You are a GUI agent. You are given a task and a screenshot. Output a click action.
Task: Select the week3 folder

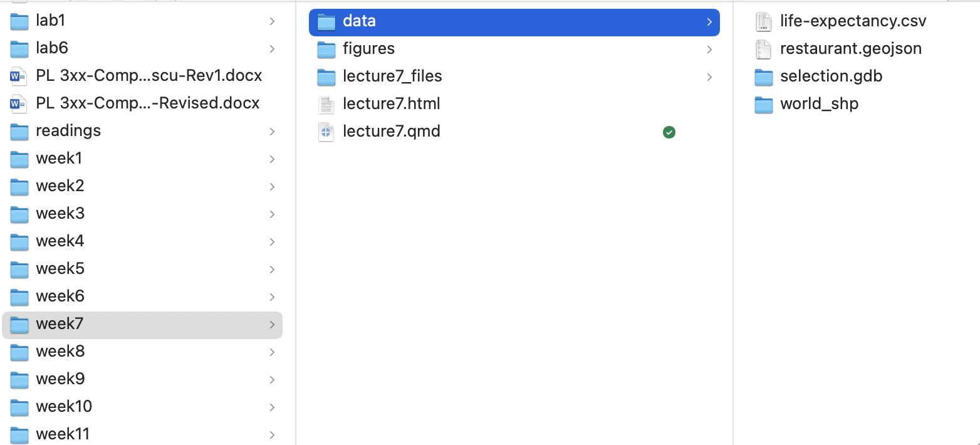coord(60,214)
